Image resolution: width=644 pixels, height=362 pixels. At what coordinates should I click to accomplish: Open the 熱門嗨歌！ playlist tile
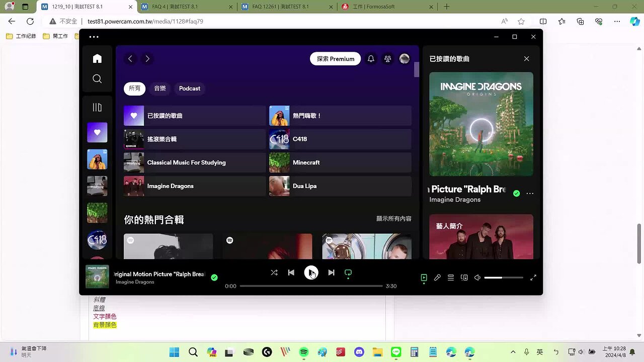340,116
